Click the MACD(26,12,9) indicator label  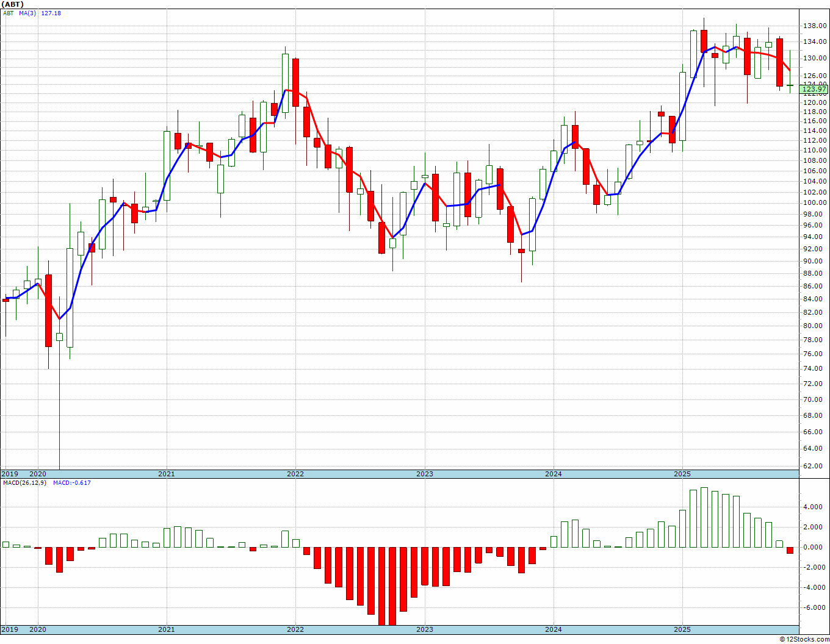pyautogui.click(x=24, y=483)
